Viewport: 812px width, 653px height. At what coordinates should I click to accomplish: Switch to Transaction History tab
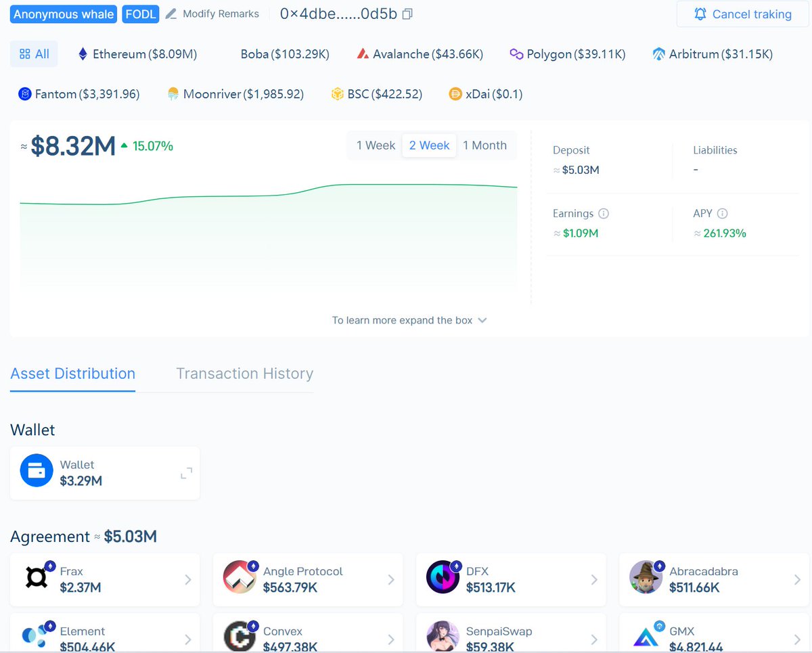click(244, 374)
